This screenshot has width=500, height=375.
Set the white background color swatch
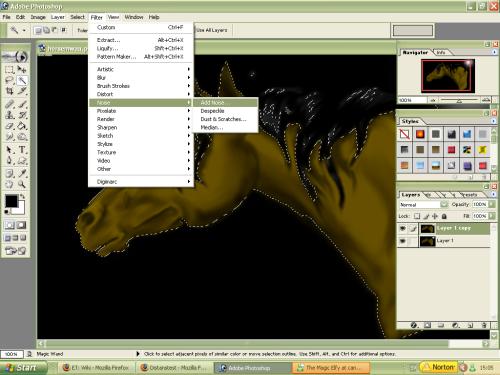(20, 208)
